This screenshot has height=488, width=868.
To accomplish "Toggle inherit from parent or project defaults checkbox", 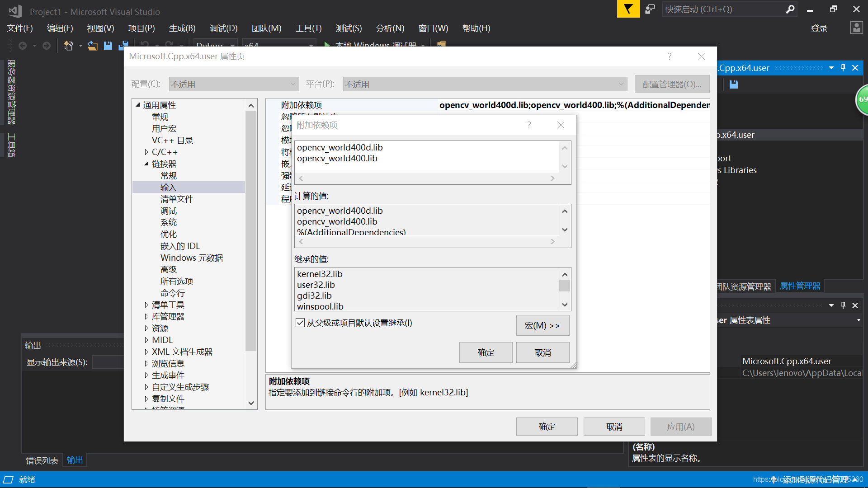I will coord(300,323).
